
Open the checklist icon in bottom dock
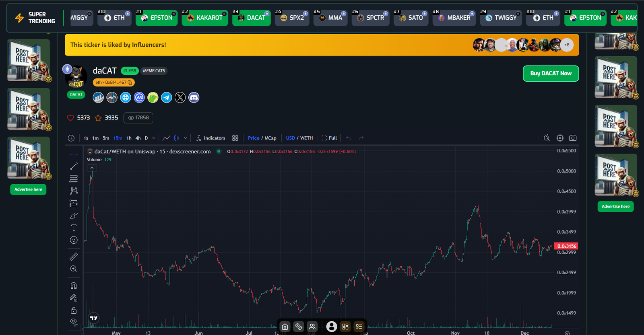359,327
